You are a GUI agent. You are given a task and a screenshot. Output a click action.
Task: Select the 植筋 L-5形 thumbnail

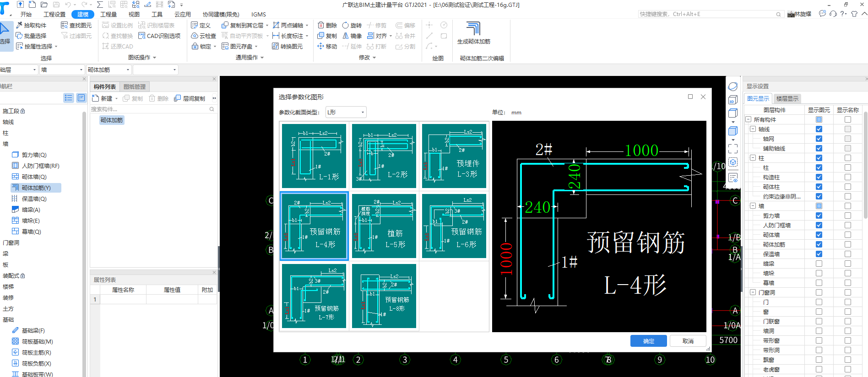tap(384, 226)
